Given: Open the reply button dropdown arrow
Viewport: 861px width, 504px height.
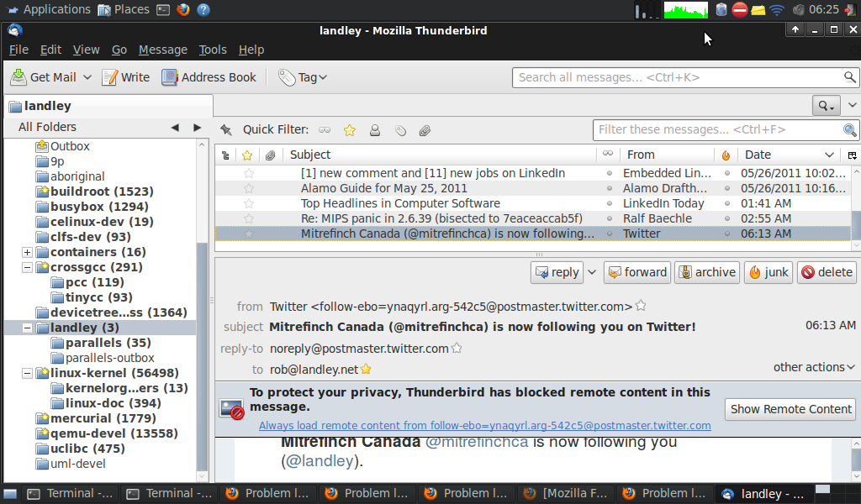Looking at the screenshot, I should click(x=591, y=272).
